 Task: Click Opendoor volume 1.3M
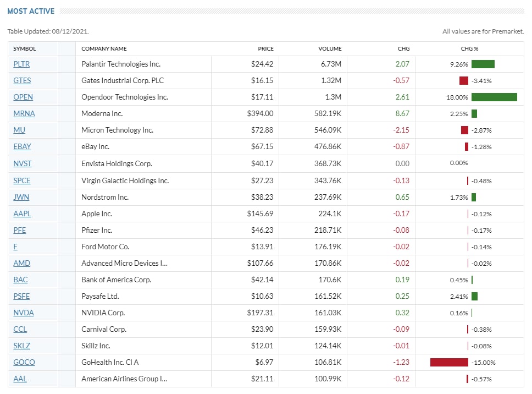tap(333, 97)
